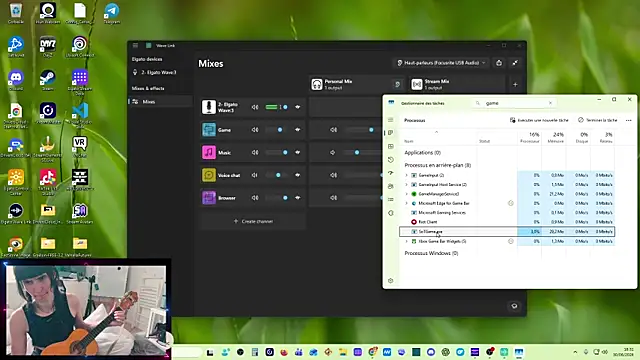Add a new mix with plus button
This screenshot has width=640, height=360.
pyautogui.click(x=515, y=84)
